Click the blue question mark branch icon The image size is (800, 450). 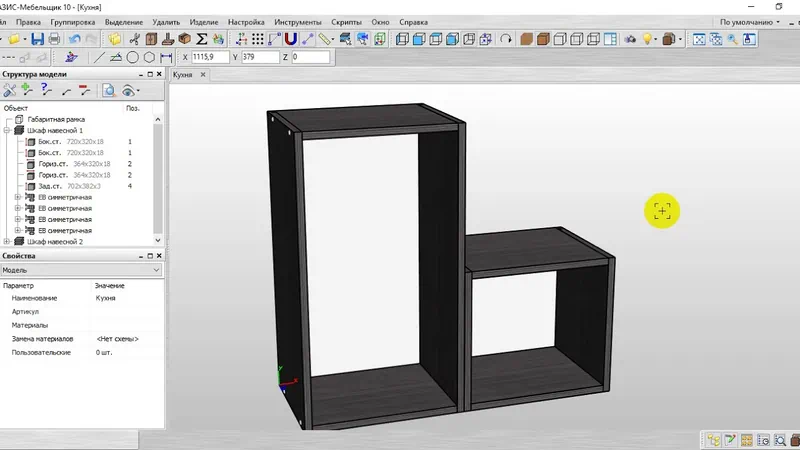[46, 91]
